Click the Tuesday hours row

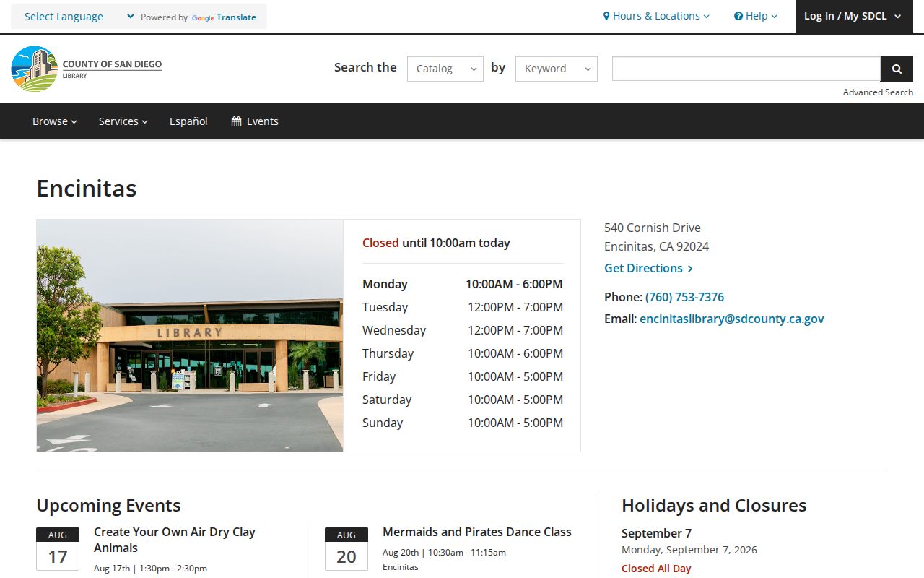(463, 307)
